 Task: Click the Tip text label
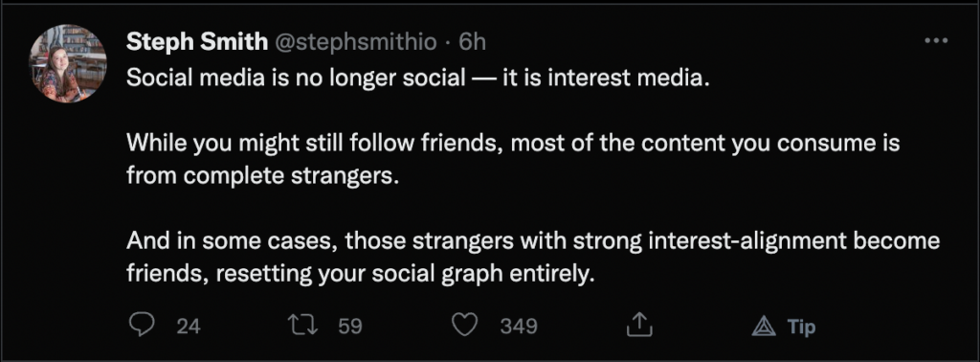point(801,327)
